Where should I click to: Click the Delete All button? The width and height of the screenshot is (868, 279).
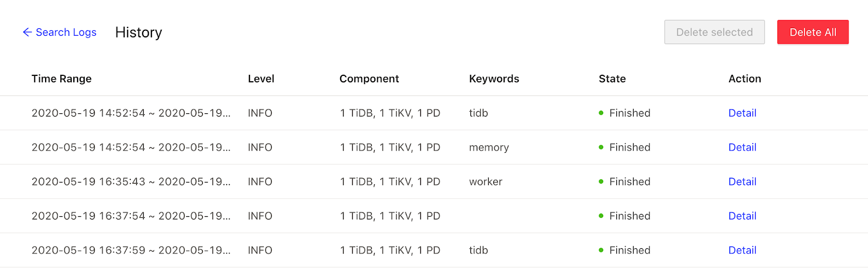pyautogui.click(x=812, y=33)
